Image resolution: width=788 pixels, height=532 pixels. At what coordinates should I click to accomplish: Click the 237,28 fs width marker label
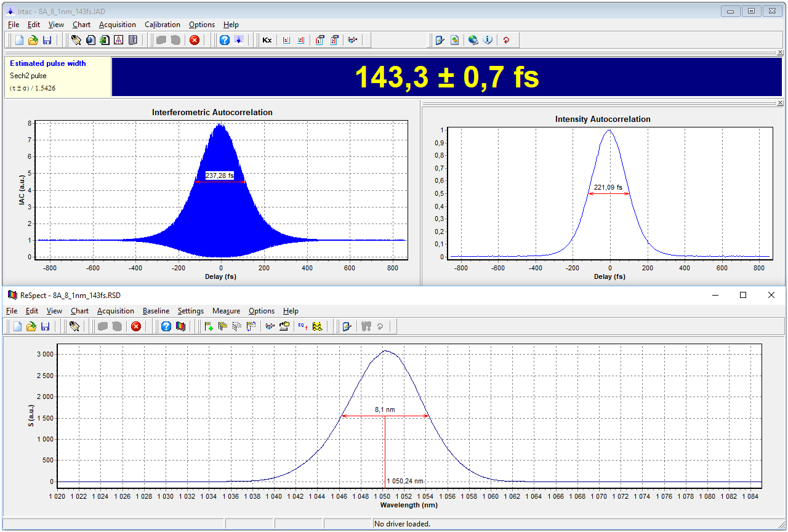220,176
